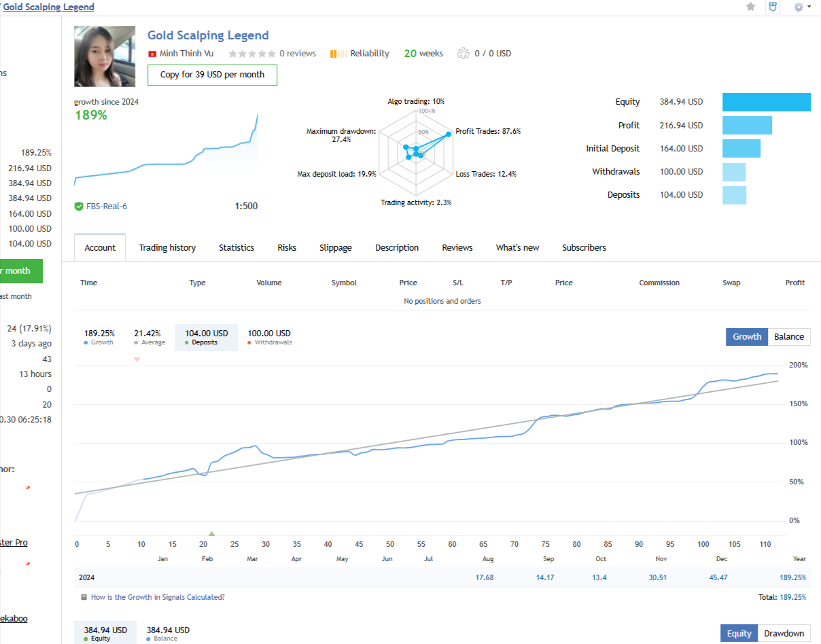821x644 pixels.
Task: Click the Vietnam flag icon by author name
Action: (x=152, y=54)
